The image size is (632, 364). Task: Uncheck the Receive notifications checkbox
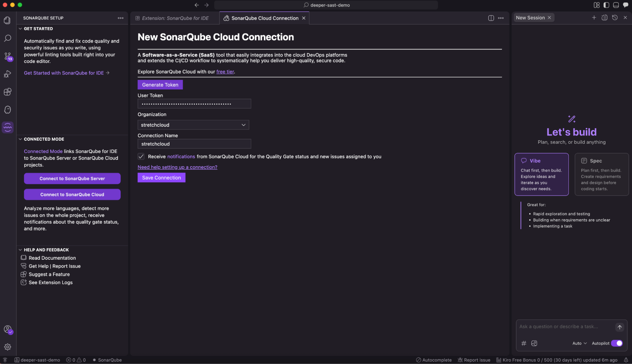141,156
